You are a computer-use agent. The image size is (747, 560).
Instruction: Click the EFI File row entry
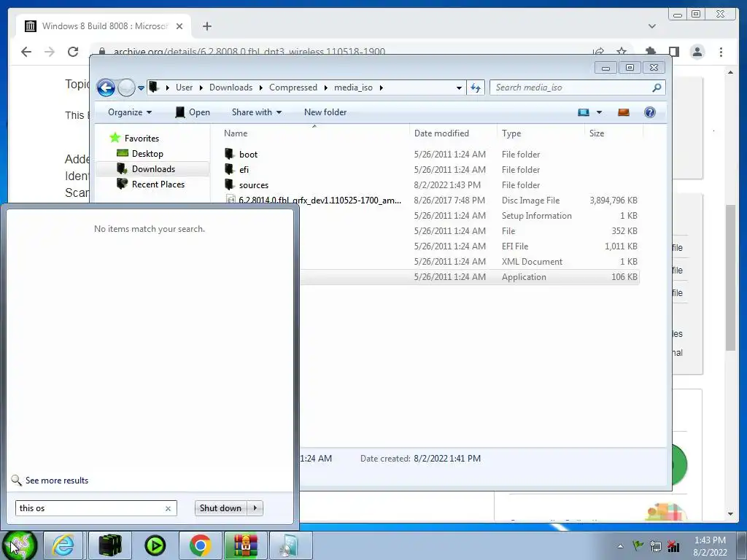tap(470, 246)
